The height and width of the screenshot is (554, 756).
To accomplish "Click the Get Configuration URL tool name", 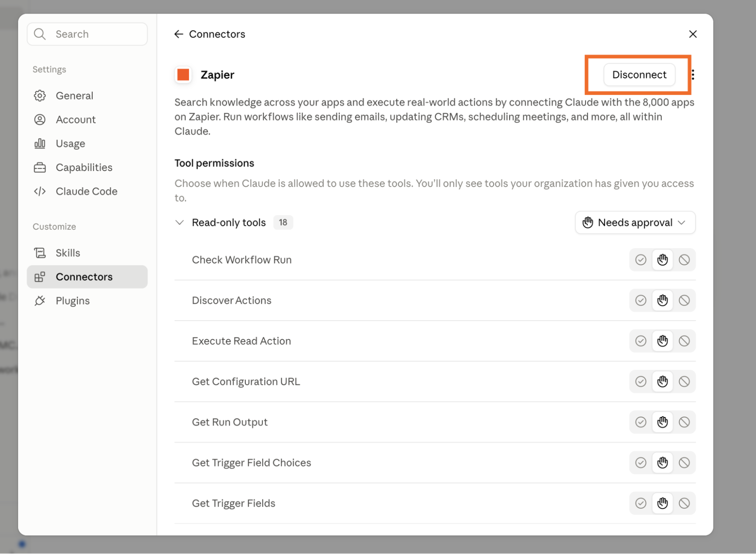I will (246, 381).
